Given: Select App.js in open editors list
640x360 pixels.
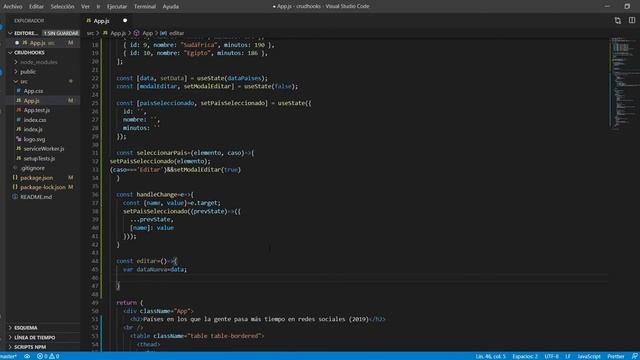Looking at the screenshot, I should 43,43.
